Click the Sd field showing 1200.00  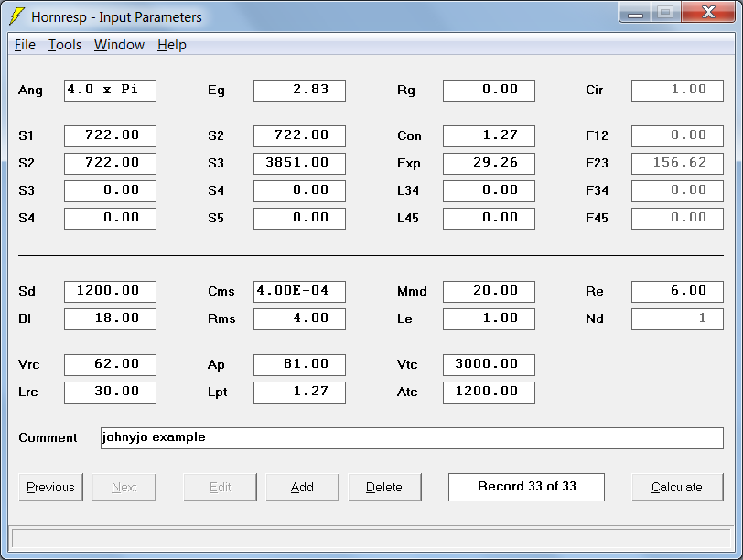click(110, 292)
